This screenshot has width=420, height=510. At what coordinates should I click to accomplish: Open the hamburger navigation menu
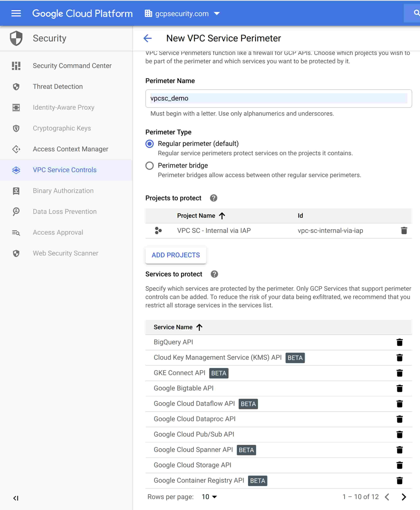(x=16, y=13)
